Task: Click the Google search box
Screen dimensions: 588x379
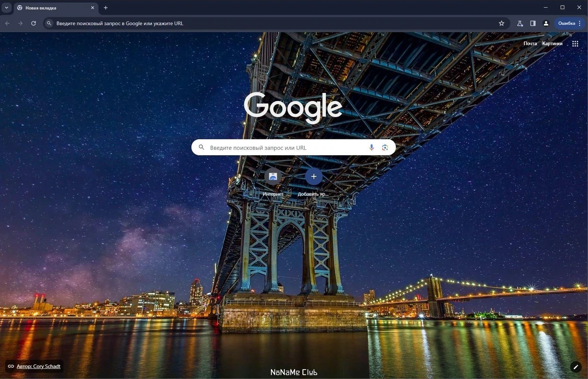Action: coord(294,147)
